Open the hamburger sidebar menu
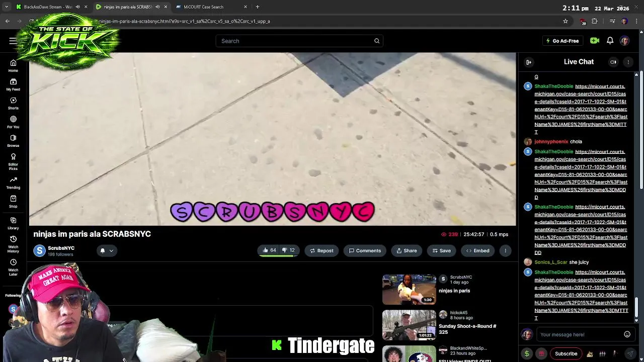The height and width of the screenshot is (362, 644). click(x=13, y=41)
